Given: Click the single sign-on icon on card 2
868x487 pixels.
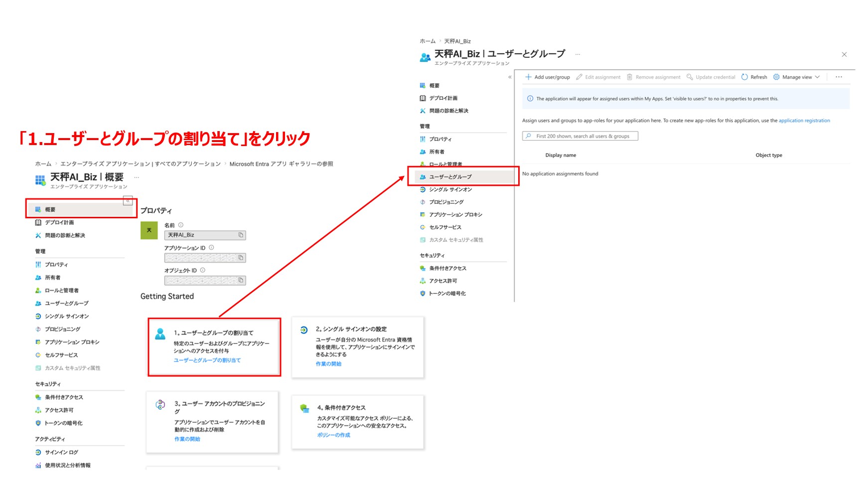Looking at the screenshot, I should (304, 330).
